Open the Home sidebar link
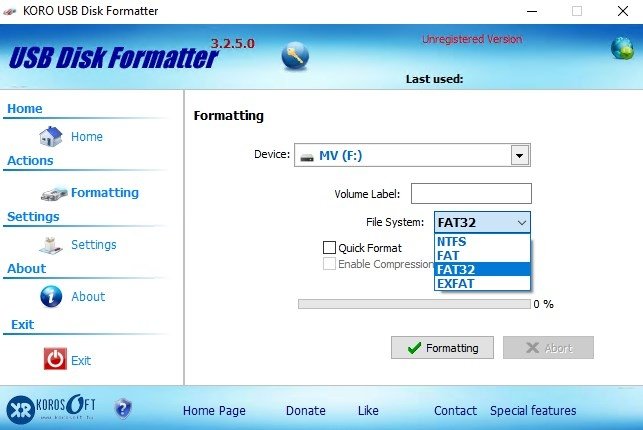Image resolution: width=643 pixels, height=430 pixels. click(87, 137)
